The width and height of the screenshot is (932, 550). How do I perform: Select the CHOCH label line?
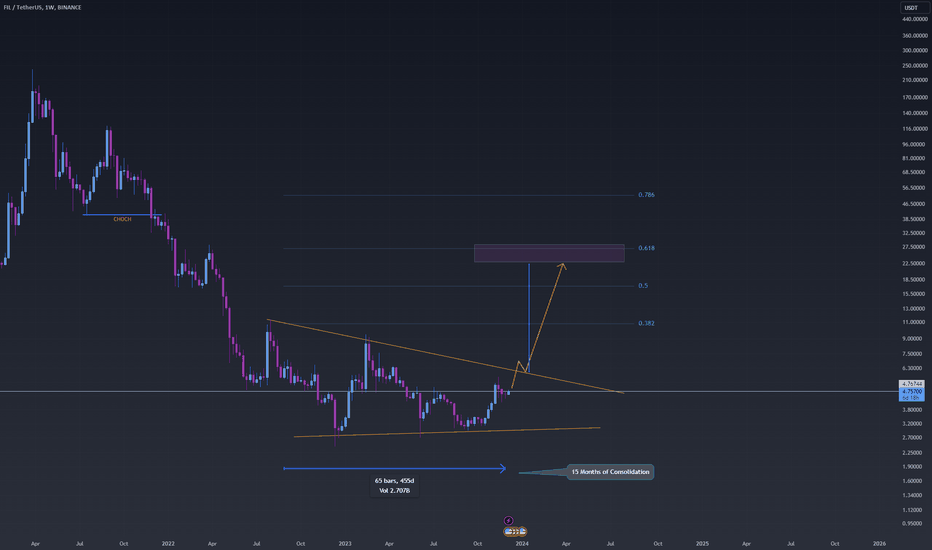click(x=121, y=215)
